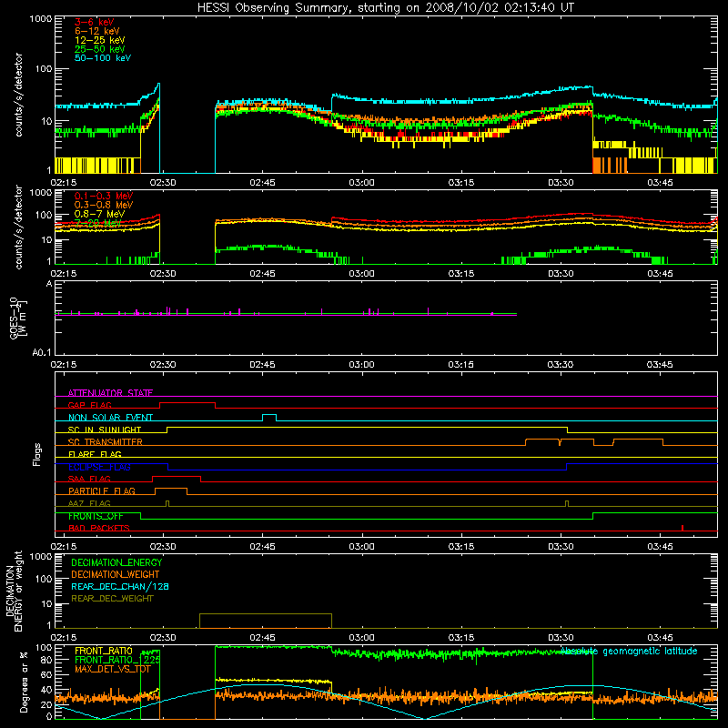This screenshot has width=728, height=728.
Task: Click the AAZ_FLAG label
Action: pos(89,503)
